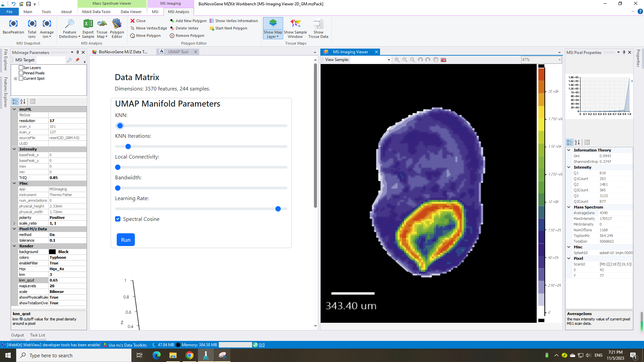The image size is (644, 362).
Task: Enable the Pinned Pixels checkbox
Action: click(x=21, y=73)
